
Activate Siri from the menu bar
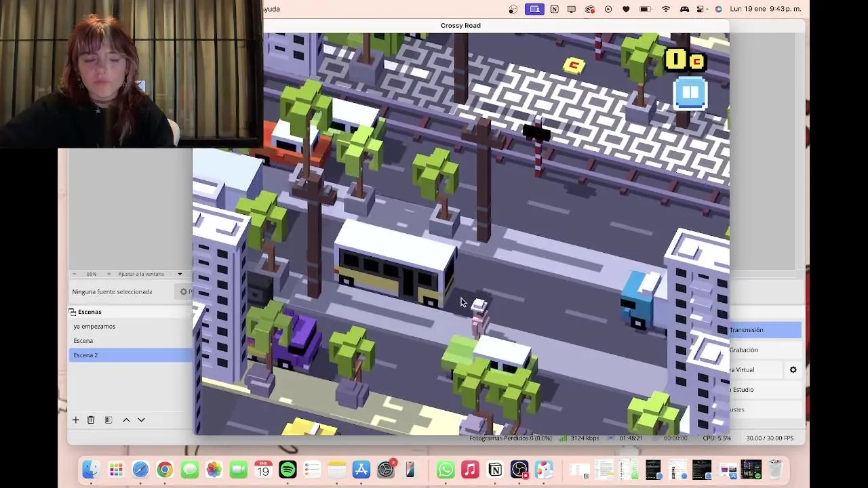click(718, 9)
